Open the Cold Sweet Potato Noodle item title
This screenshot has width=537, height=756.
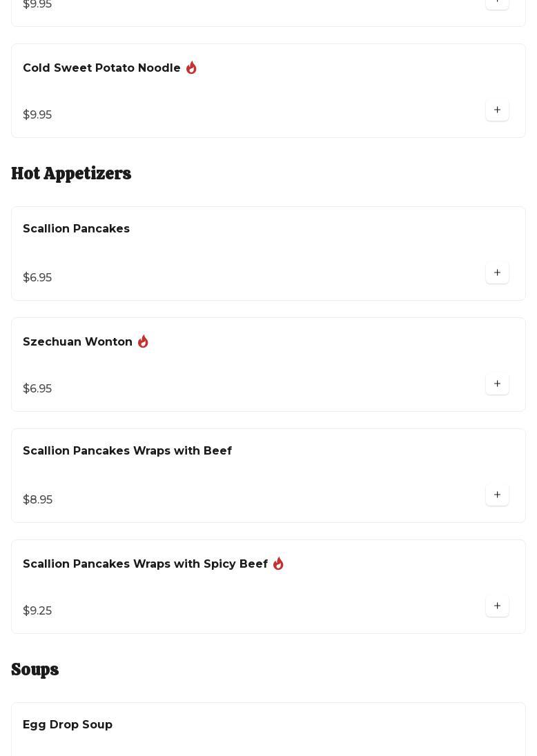pyautogui.click(x=101, y=68)
